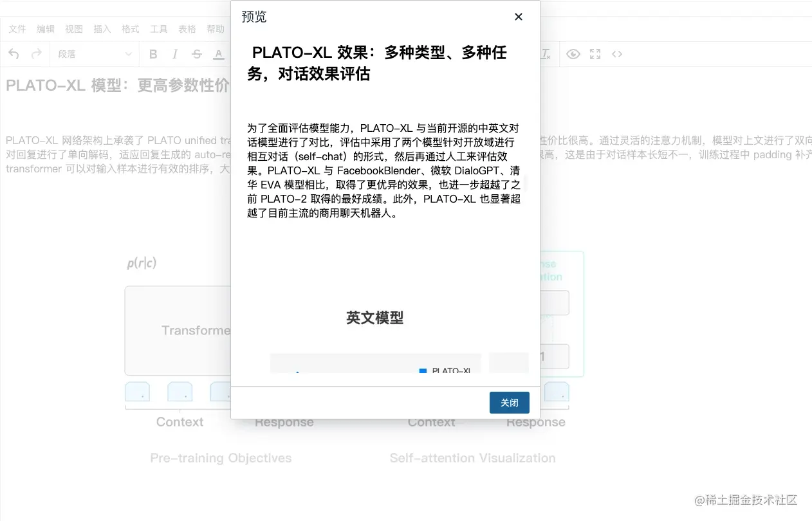Viewport: 812px width, 521px height.
Task: Click the preview paragraph starting 为了全面评估模型能力
Action: click(x=384, y=170)
